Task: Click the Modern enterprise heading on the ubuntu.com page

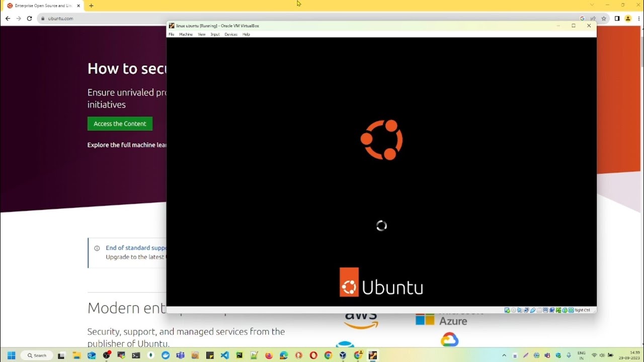Action: (x=127, y=308)
